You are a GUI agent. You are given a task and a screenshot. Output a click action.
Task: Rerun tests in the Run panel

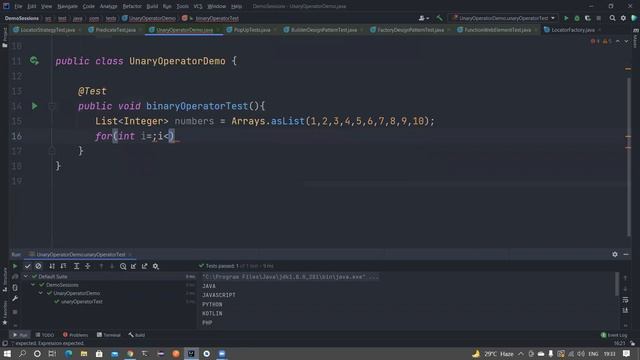click(x=15, y=266)
